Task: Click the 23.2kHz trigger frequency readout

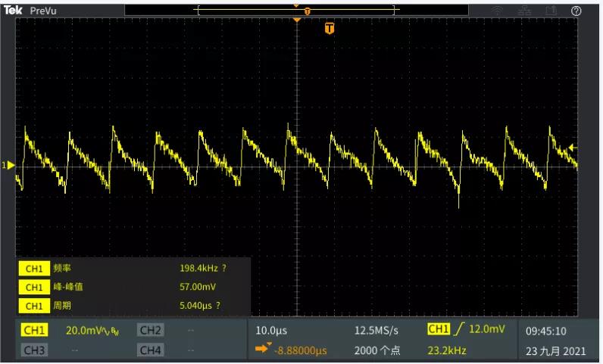Action: (447, 350)
